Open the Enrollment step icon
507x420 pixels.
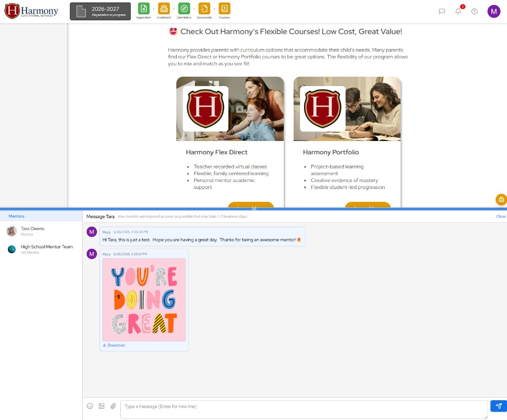[163, 9]
